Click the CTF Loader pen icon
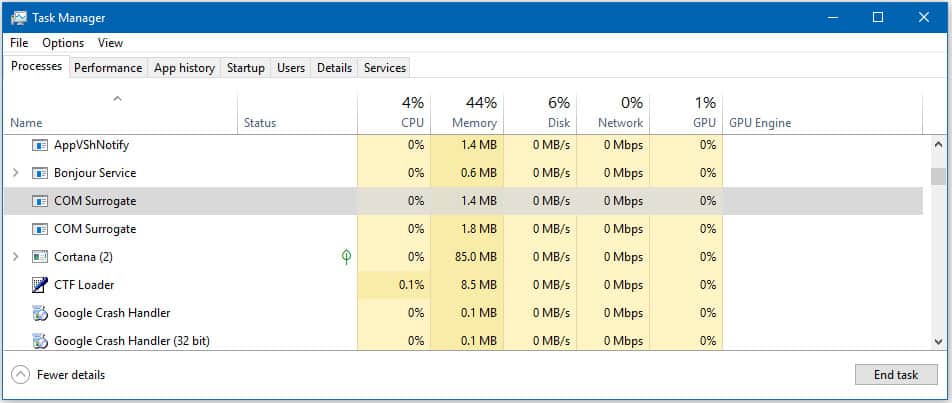 [x=40, y=285]
